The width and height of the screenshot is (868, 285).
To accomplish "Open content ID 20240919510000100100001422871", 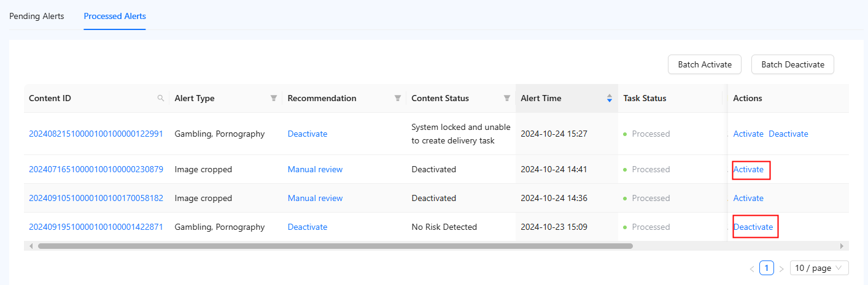I will [96, 227].
